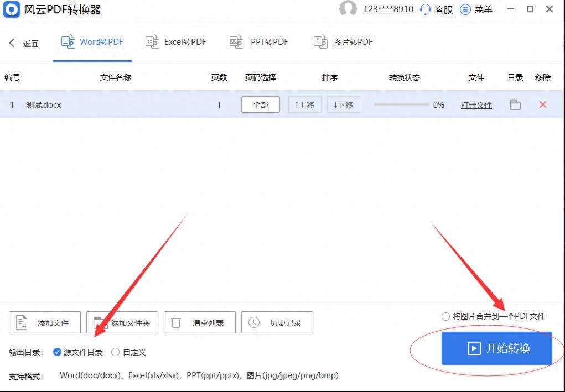Click the 页码选择 column header
This screenshot has width=565, height=392.
point(261,77)
